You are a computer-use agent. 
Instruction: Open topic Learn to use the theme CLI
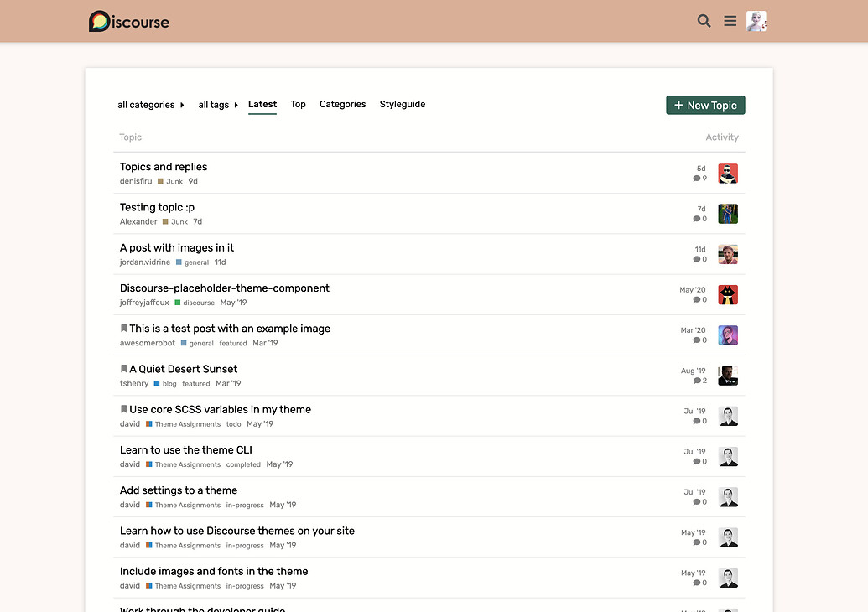(185, 450)
